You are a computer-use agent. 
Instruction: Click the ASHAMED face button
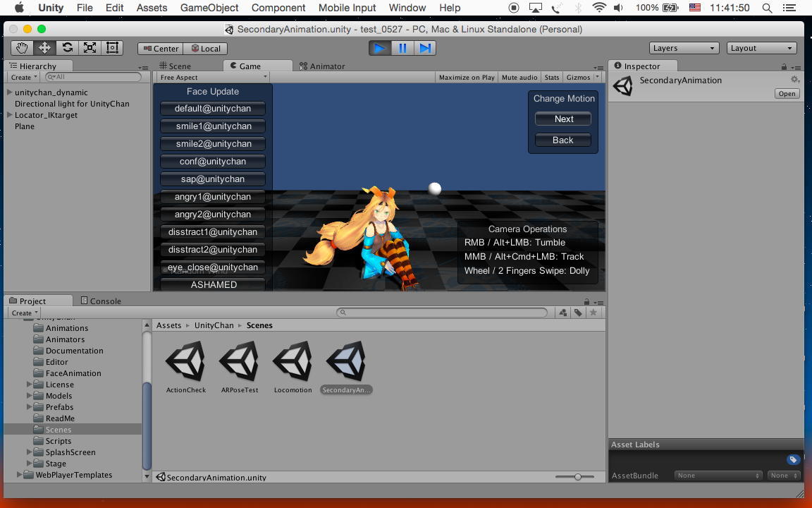pyautogui.click(x=213, y=284)
